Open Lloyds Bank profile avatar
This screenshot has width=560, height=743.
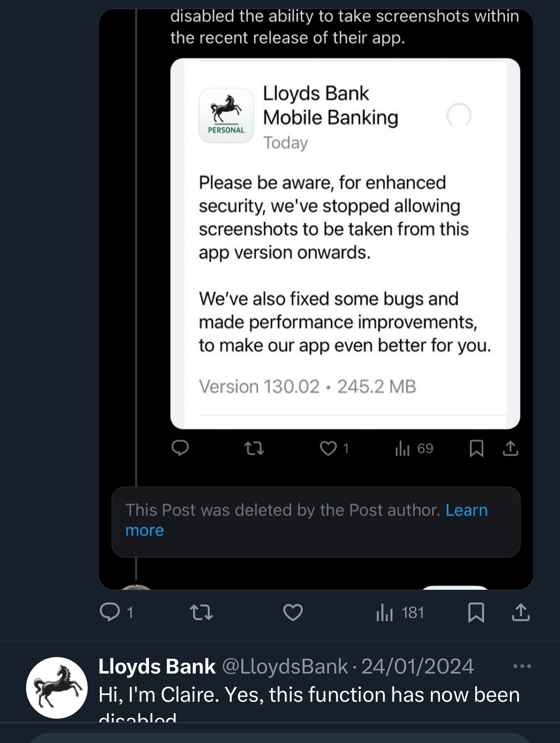point(57,687)
